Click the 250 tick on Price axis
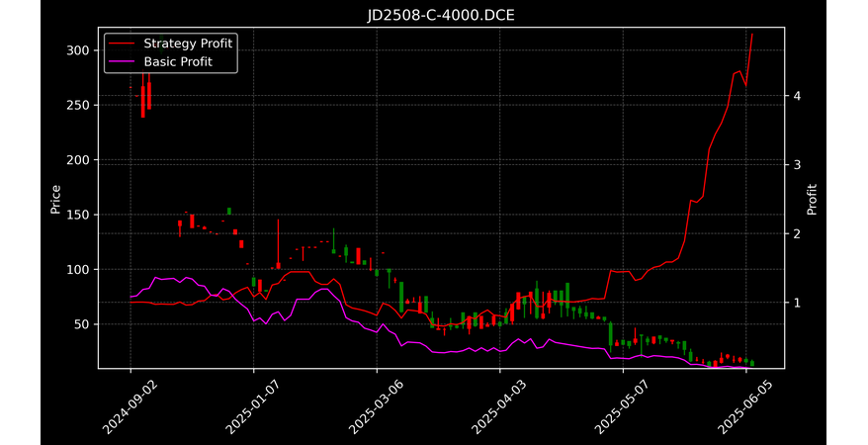 [78, 105]
